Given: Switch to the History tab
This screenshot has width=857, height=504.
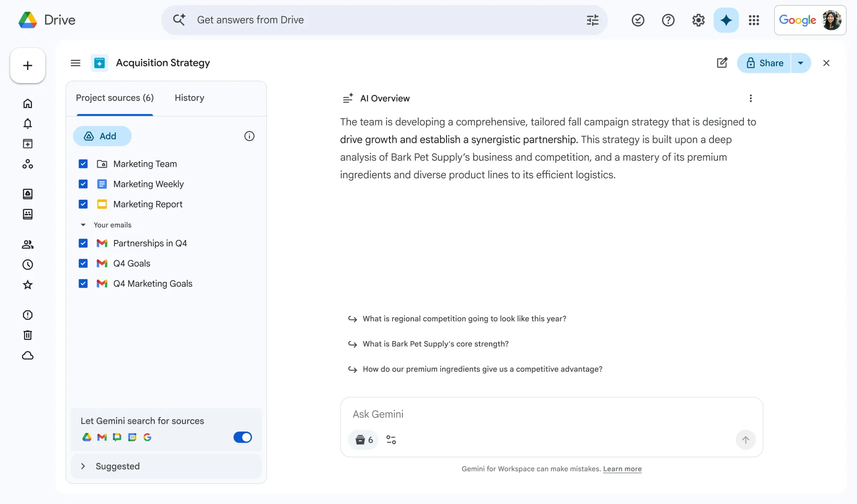Looking at the screenshot, I should tap(189, 98).
